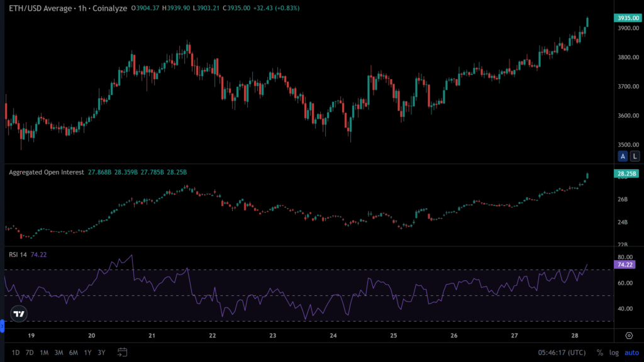
Task: Click the RSI 14 indicator label
Action: (18, 255)
